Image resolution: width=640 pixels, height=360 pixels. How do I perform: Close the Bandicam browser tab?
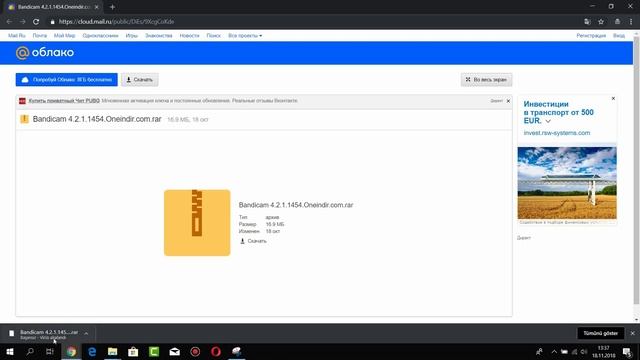tap(97, 7)
